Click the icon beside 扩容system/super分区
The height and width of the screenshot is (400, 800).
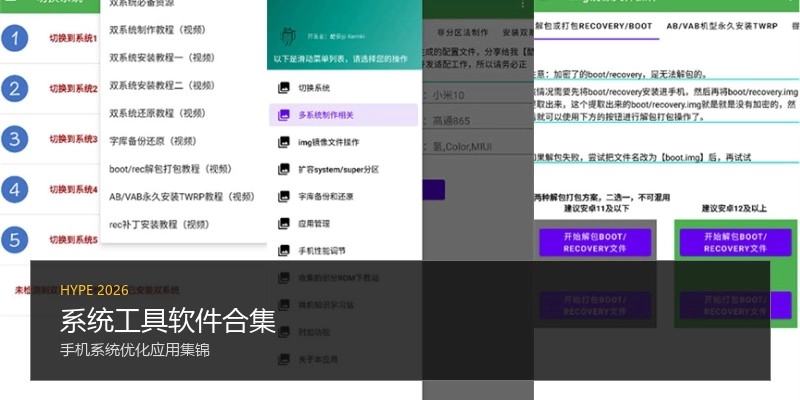pos(284,169)
